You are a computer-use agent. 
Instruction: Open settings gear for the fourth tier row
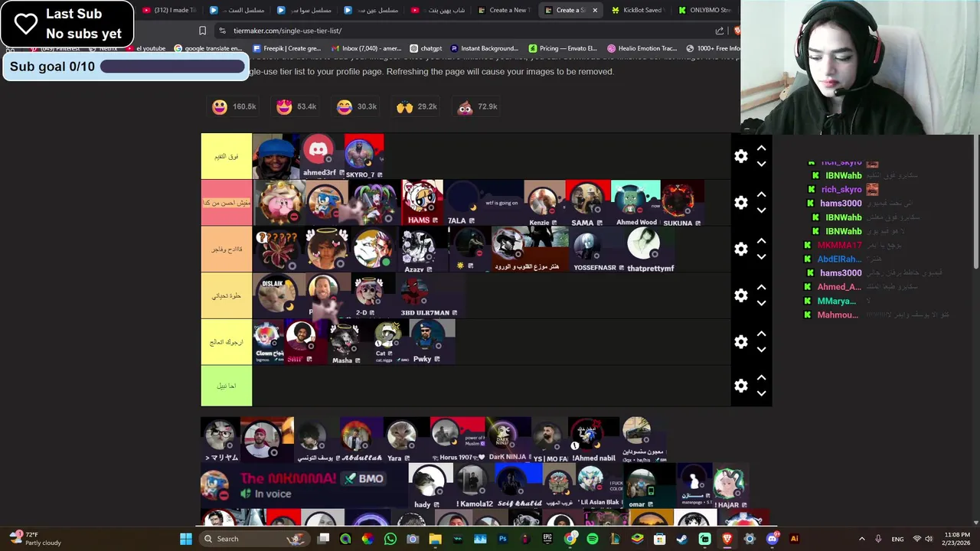[741, 295]
